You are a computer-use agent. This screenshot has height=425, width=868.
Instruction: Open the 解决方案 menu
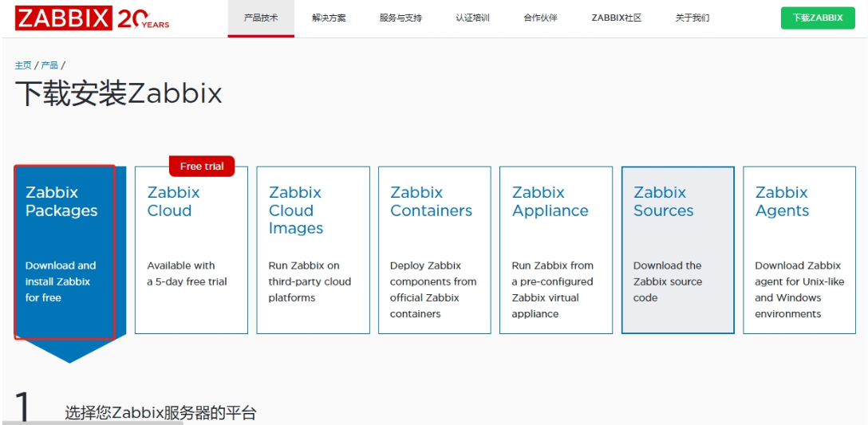tap(329, 18)
